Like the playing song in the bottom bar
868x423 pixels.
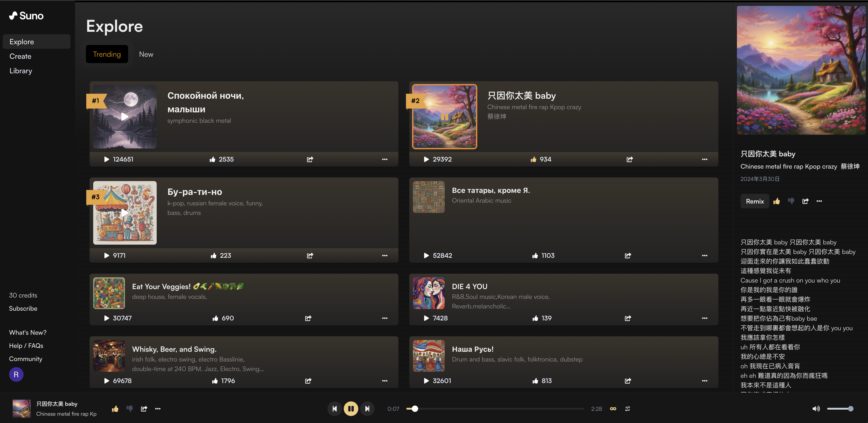[x=115, y=408]
